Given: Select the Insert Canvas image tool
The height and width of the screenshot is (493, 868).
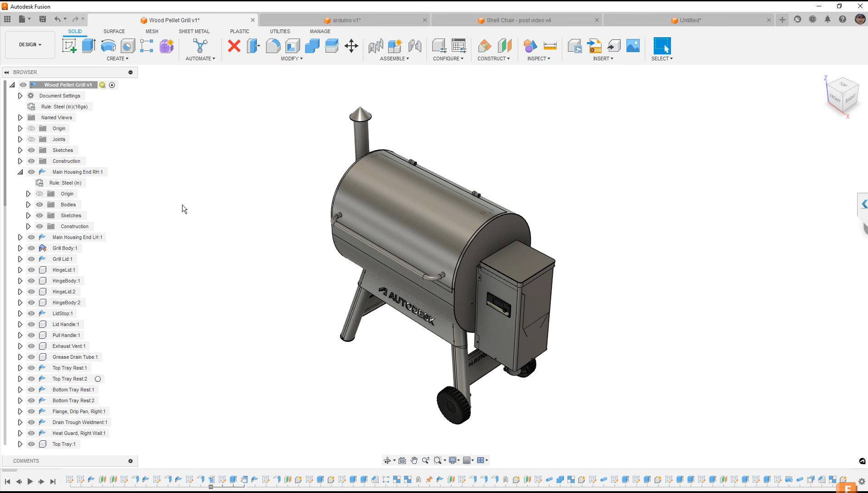Looking at the screenshot, I should click(633, 46).
